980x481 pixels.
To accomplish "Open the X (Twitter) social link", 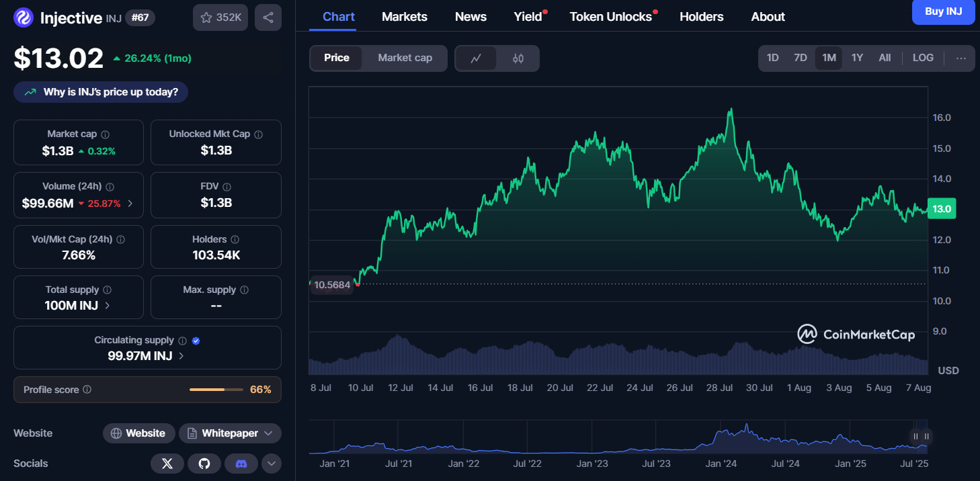I will [167, 464].
